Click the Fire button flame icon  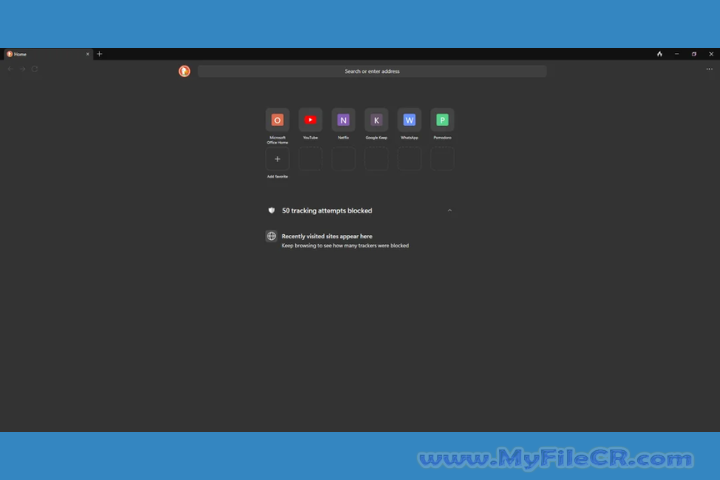(659, 54)
